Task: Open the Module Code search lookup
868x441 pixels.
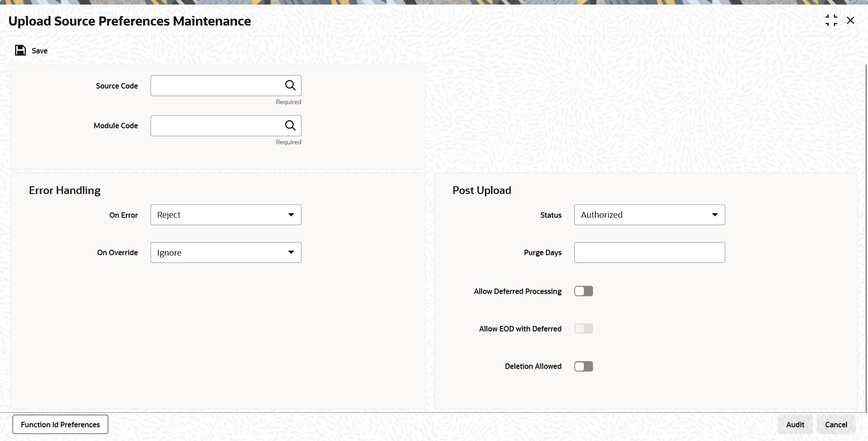Action: point(290,126)
